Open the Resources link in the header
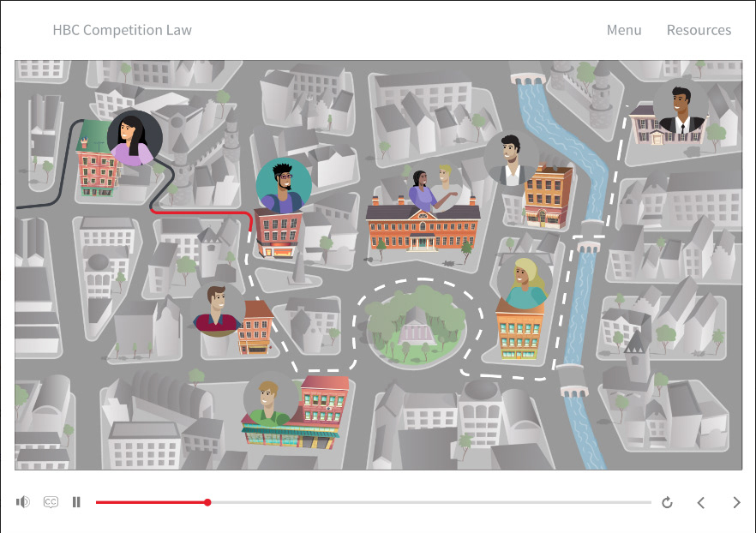756x533 pixels. click(x=699, y=30)
